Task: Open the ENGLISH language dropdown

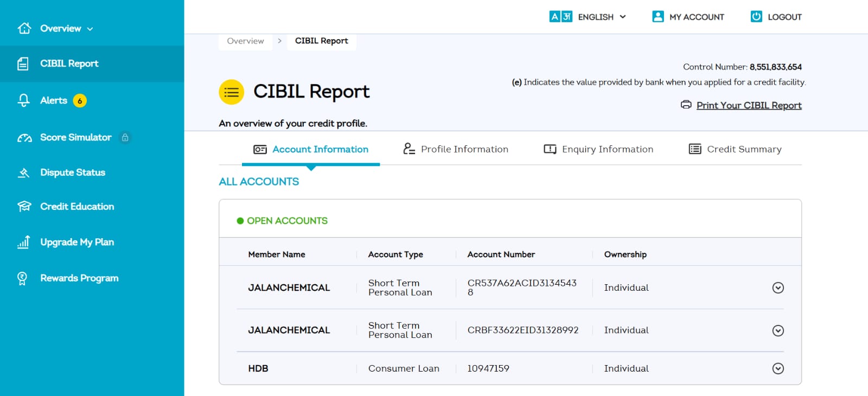Action: pos(588,17)
